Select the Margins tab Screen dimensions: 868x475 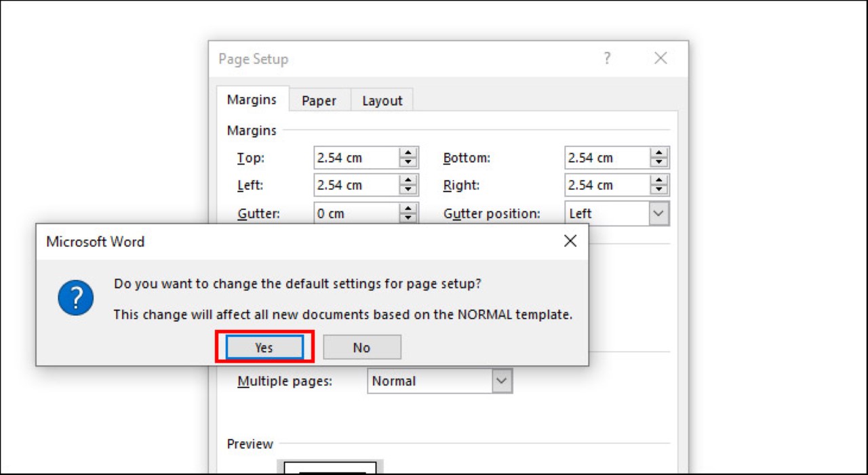(252, 100)
